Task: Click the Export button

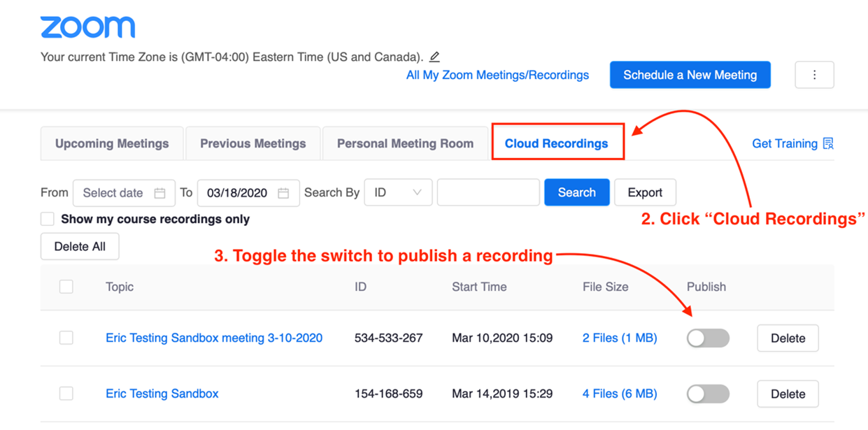Action: [644, 193]
